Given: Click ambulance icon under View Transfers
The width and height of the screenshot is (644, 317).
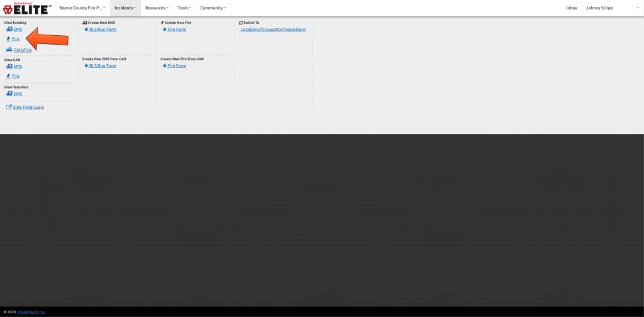Looking at the screenshot, I should [9, 94].
